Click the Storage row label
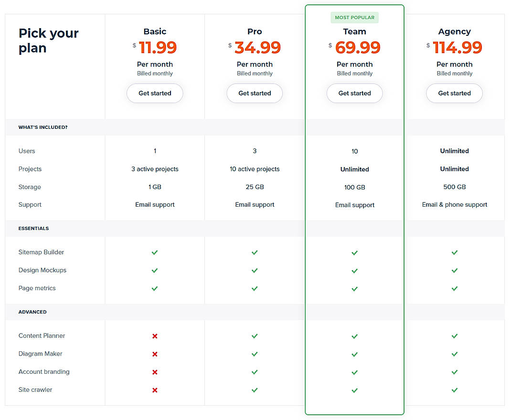Image resolution: width=511 pixels, height=420 pixels. pyautogui.click(x=30, y=187)
